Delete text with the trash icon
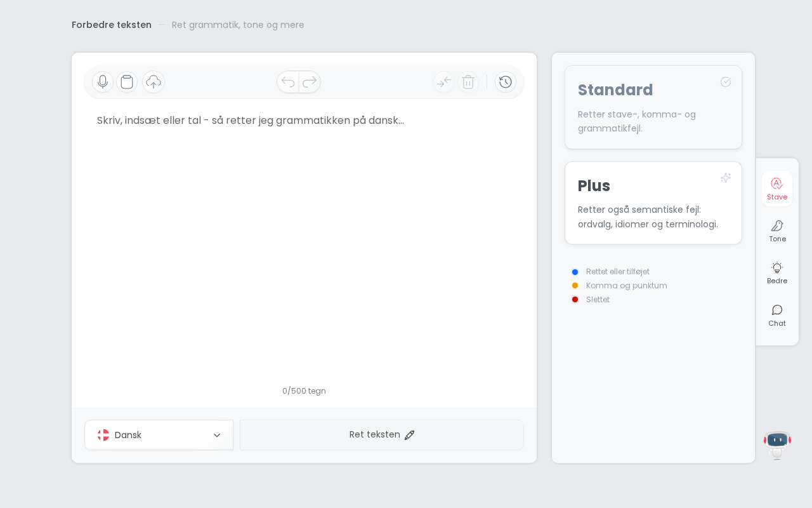The image size is (812, 508). coord(468,82)
